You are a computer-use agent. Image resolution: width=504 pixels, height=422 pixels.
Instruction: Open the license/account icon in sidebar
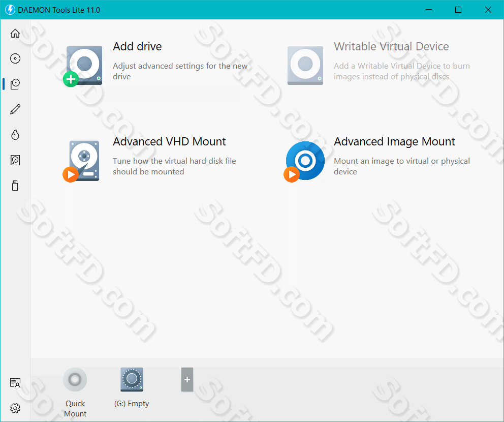click(15, 383)
